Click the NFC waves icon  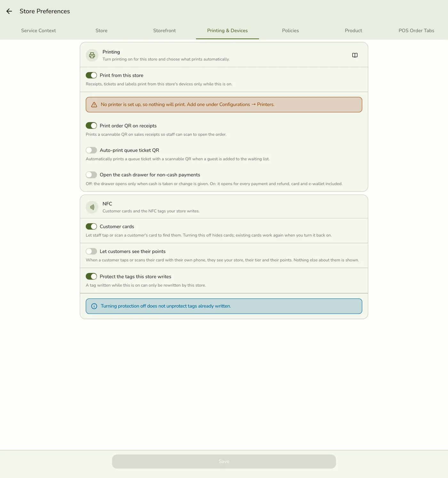tap(92, 207)
